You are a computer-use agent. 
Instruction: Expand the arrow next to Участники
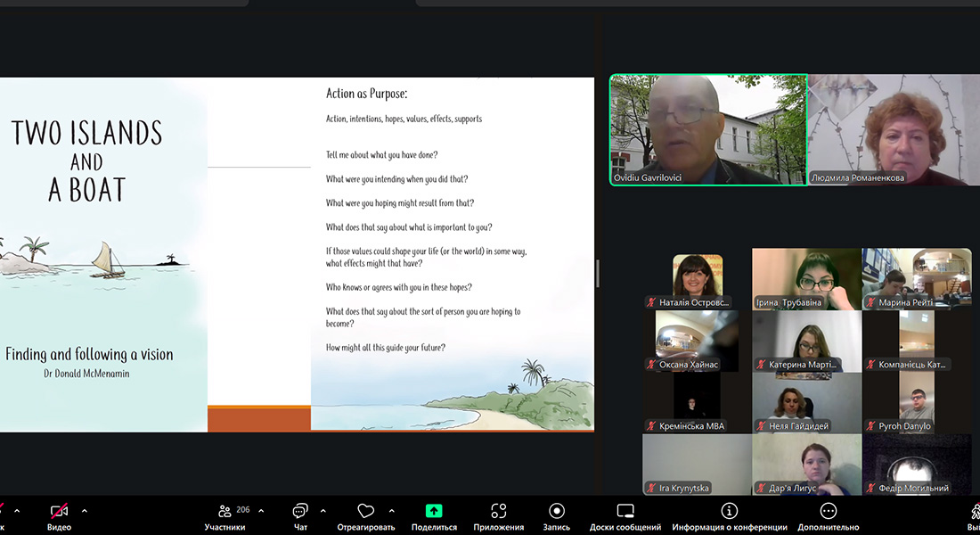pyautogui.click(x=261, y=511)
